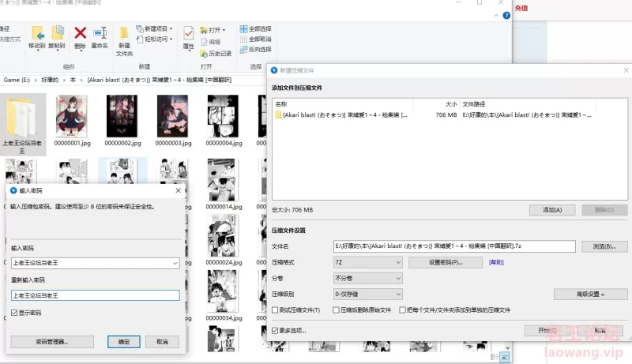Viewport: 632px width, 364px height.
Task: Click Select none (全部取消) in ribbon
Action: [x=255, y=39]
